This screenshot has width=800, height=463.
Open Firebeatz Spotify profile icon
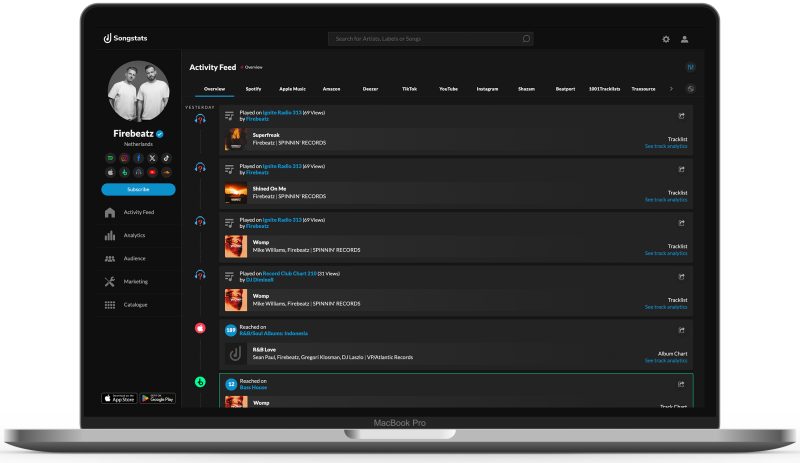pos(110,158)
